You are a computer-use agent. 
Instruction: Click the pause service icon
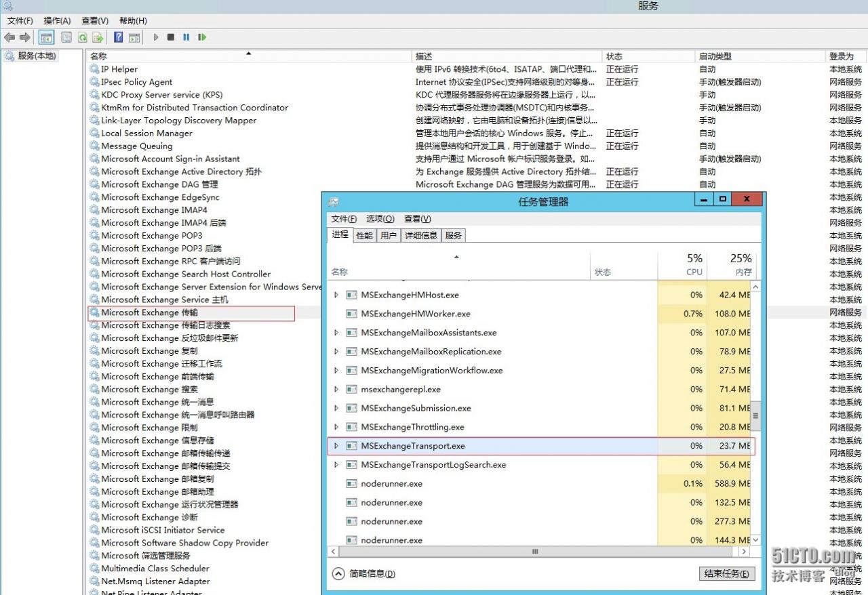click(x=186, y=37)
